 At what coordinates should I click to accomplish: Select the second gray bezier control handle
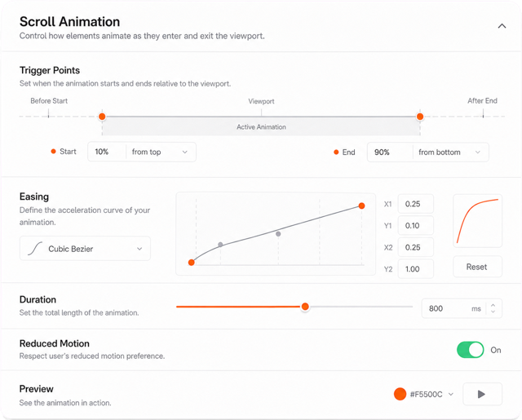(278, 234)
